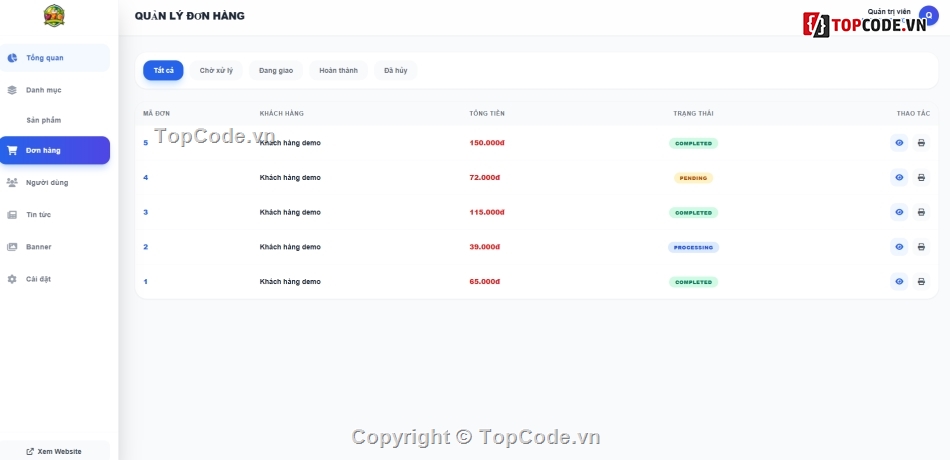The image size is (950, 460).
Task: Click COMPLETED badge of order 3
Action: pyautogui.click(x=693, y=213)
